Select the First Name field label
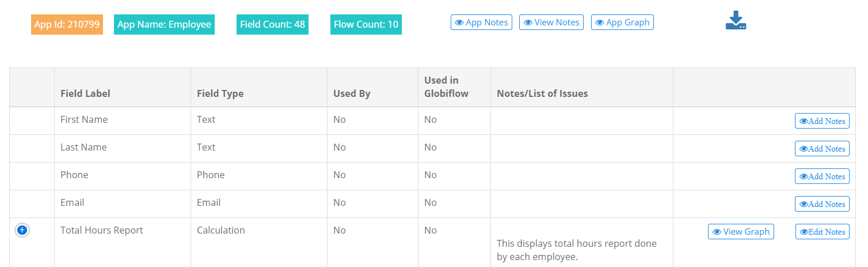Image resolution: width=868 pixels, height=267 pixels. click(x=84, y=119)
